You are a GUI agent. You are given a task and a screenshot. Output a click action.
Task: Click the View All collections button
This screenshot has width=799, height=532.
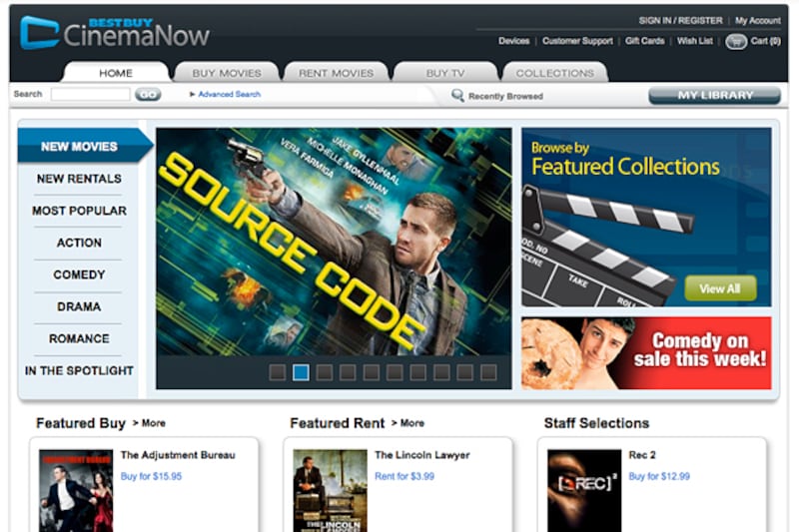[720, 288]
